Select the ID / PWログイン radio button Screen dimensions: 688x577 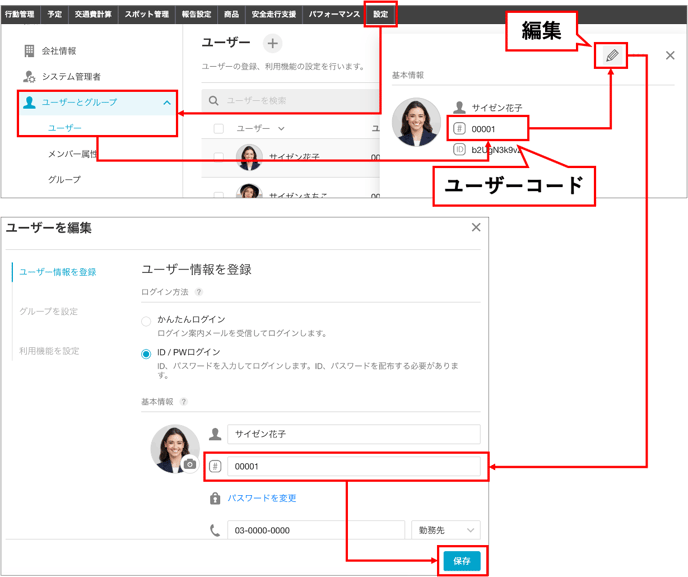[x=146, y=354]
